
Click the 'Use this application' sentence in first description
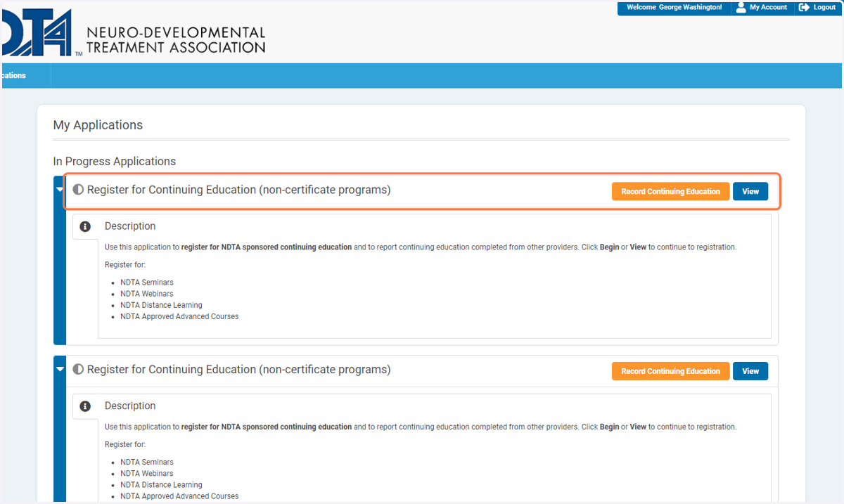[421, 247]
